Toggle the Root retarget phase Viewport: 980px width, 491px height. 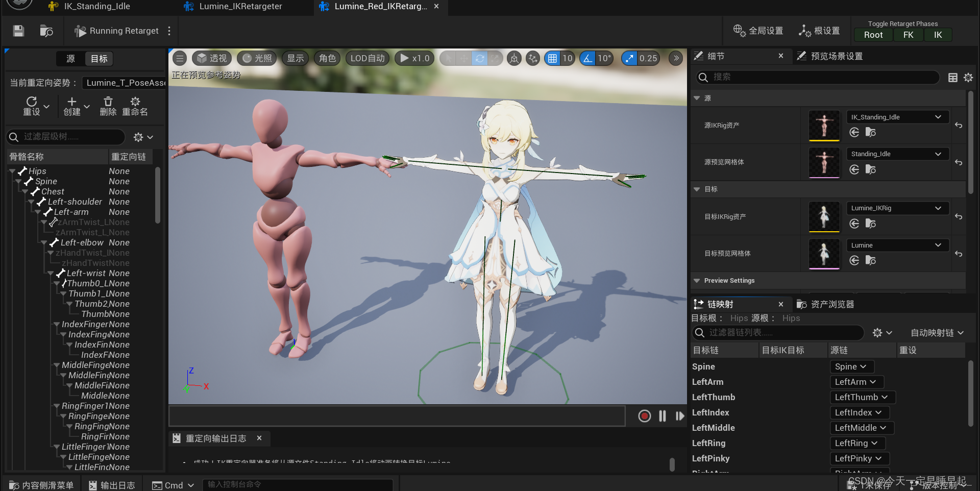point(873,35)
